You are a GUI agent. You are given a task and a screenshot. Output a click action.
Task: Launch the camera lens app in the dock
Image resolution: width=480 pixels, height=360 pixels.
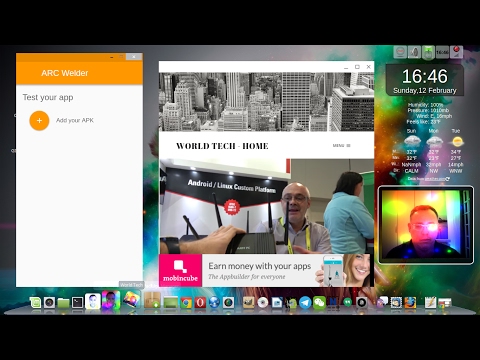49,302
